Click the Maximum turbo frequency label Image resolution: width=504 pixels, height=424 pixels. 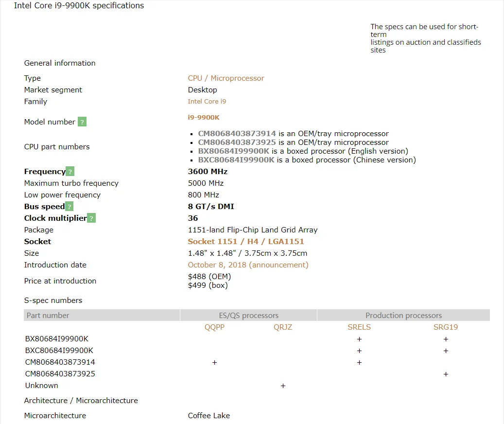(71, 183)
